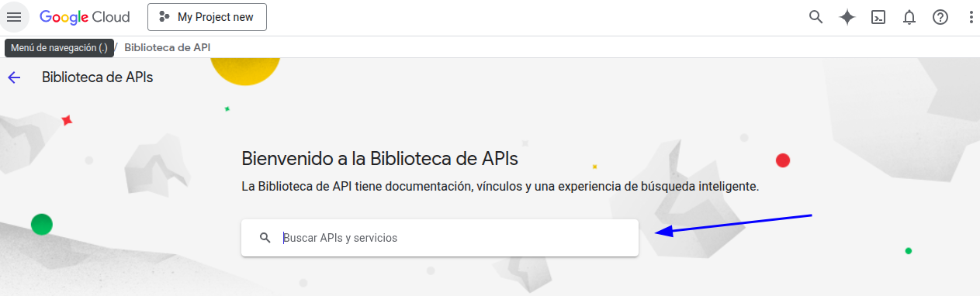This screenshot has height=296, width=980.
Task: Click the Biblioteca de APIs page title
Action: coord(98,77)
